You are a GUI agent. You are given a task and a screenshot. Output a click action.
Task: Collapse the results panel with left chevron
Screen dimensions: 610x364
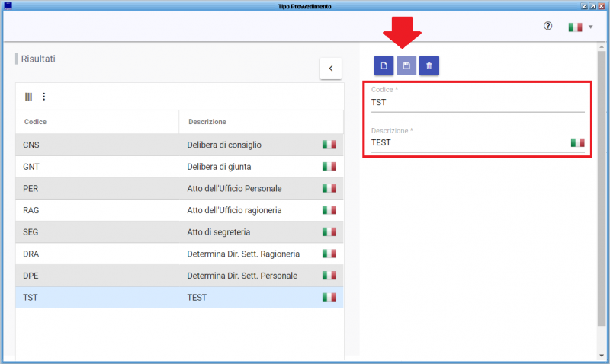tap(331, 69)
